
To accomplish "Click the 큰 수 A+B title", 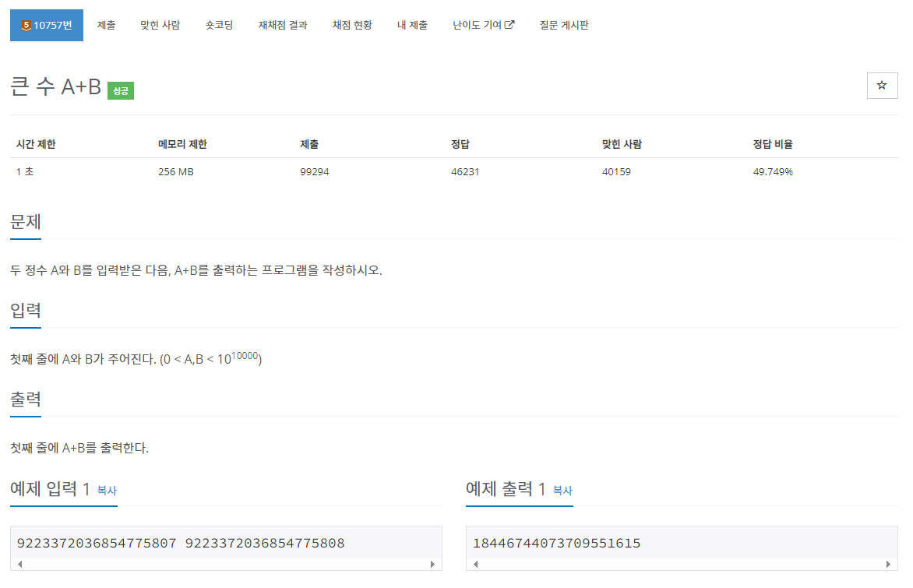I will 56,86.
